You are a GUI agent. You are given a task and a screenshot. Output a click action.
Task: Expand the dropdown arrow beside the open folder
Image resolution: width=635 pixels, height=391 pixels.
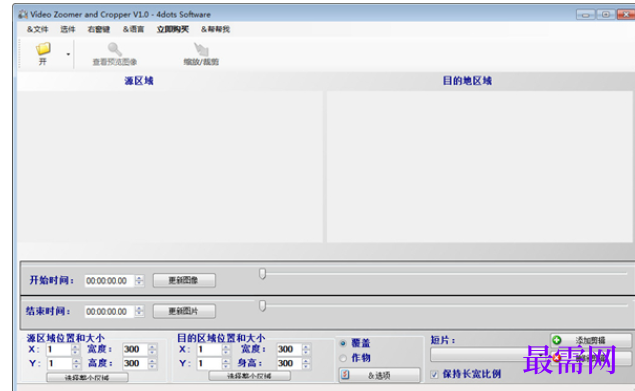coord(68,54)
